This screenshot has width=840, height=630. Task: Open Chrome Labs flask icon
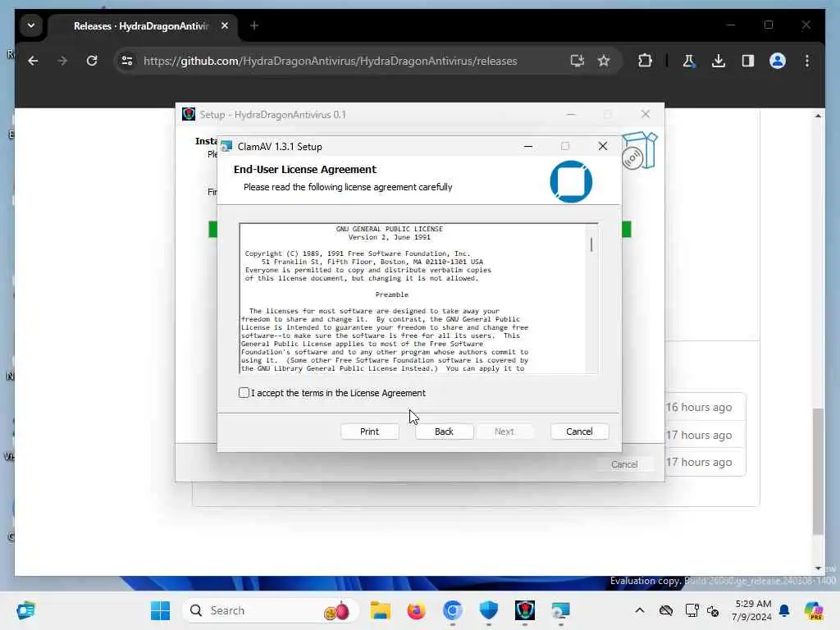coord(689,61)
